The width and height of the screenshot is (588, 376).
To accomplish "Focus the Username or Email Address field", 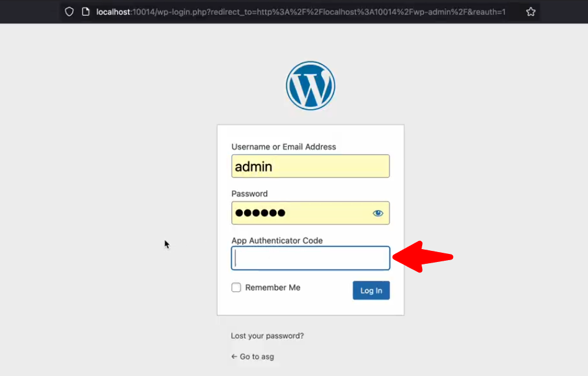I will [311, 166].
